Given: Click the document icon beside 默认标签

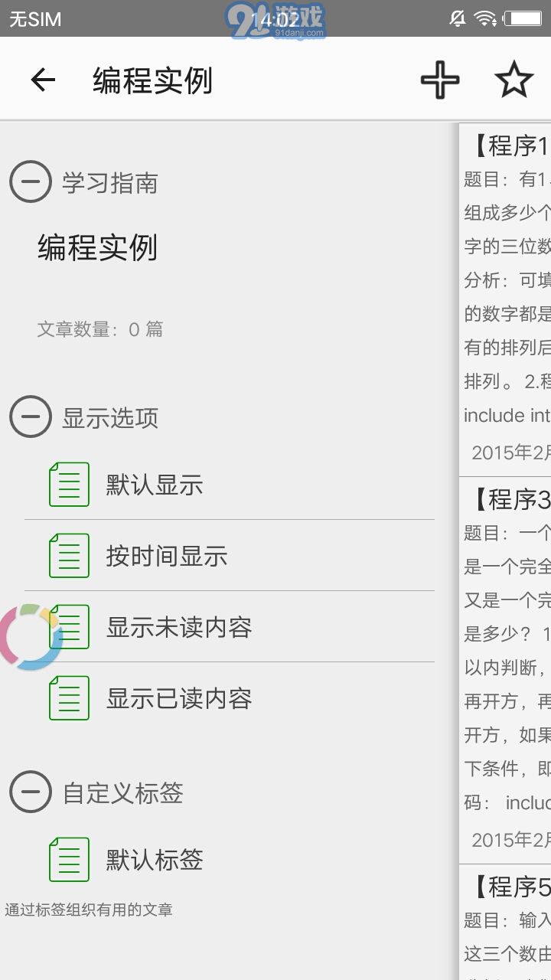Looking at the screenshot, I should (x=69, y=860).
